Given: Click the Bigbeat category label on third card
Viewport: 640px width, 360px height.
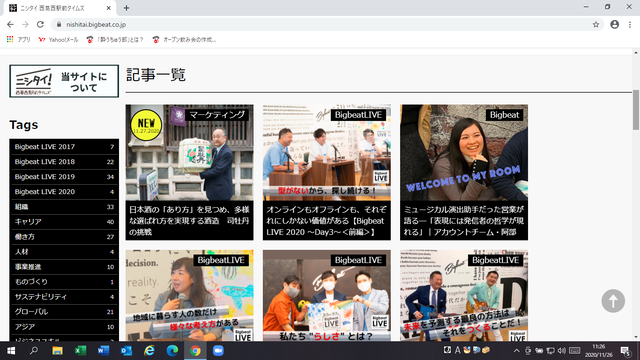Looking at the screenshot, I should coord(504,115).
